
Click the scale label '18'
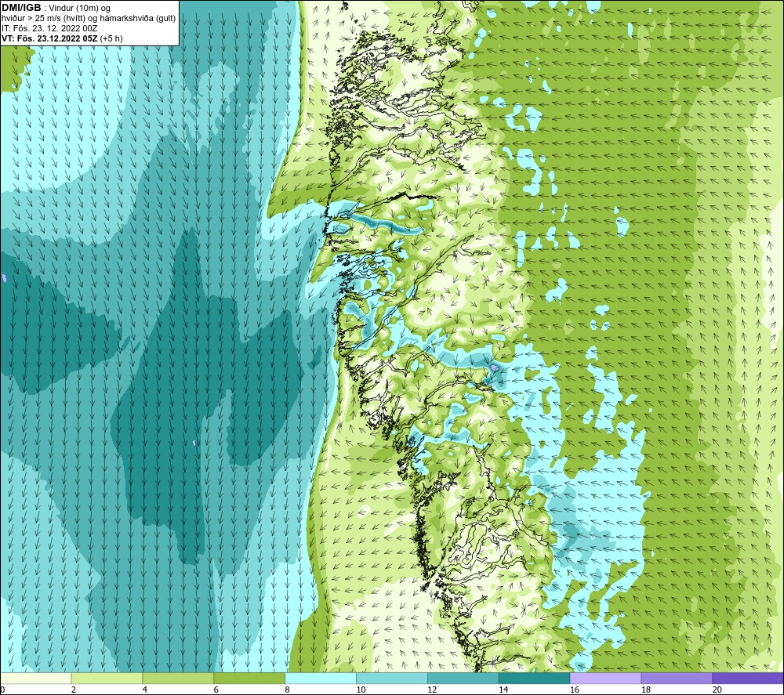(x=645, y=690)
